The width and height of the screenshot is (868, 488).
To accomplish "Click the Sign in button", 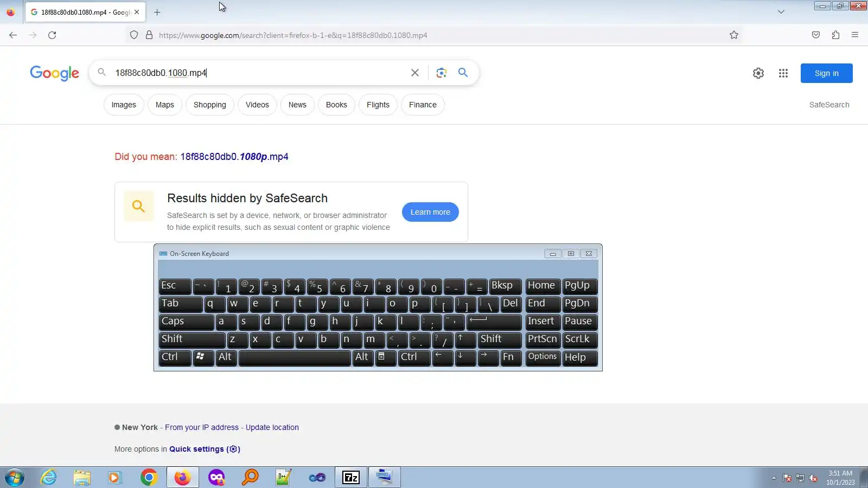I will coord(827,73).
